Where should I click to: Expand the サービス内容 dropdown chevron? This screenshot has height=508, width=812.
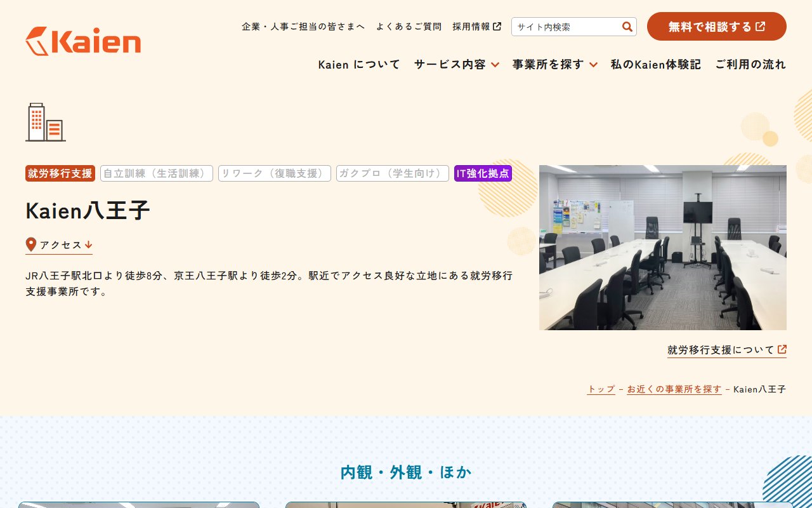(495, 65)
